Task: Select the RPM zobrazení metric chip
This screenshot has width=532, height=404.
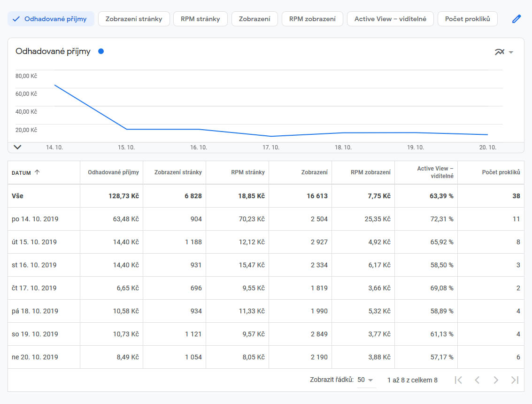Action: point(312,19)
